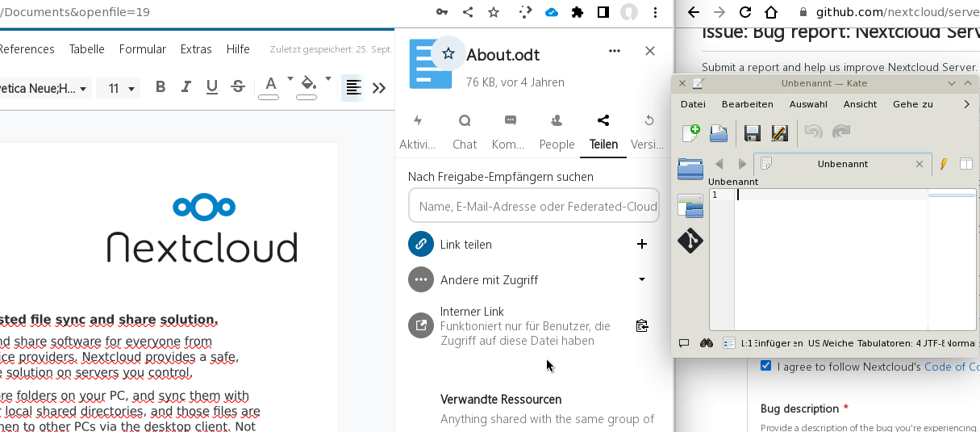980x432 pixels.
Task: Open the Ansicht menu in Kate
Action: tap(860, 104)
